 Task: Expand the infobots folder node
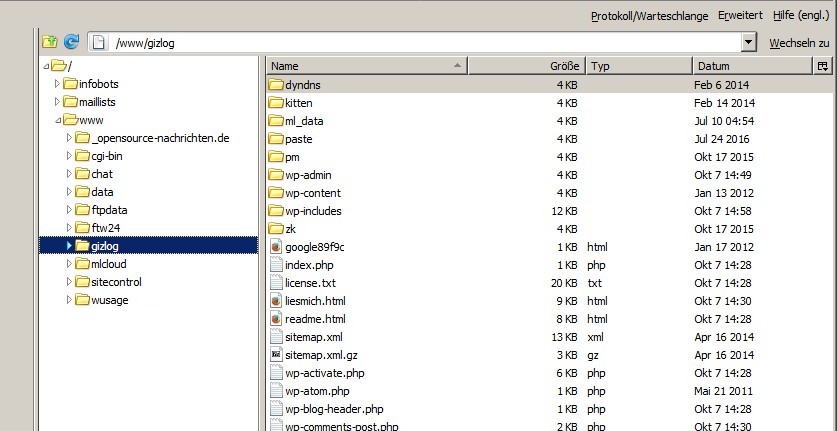click(x=57, y=84)
